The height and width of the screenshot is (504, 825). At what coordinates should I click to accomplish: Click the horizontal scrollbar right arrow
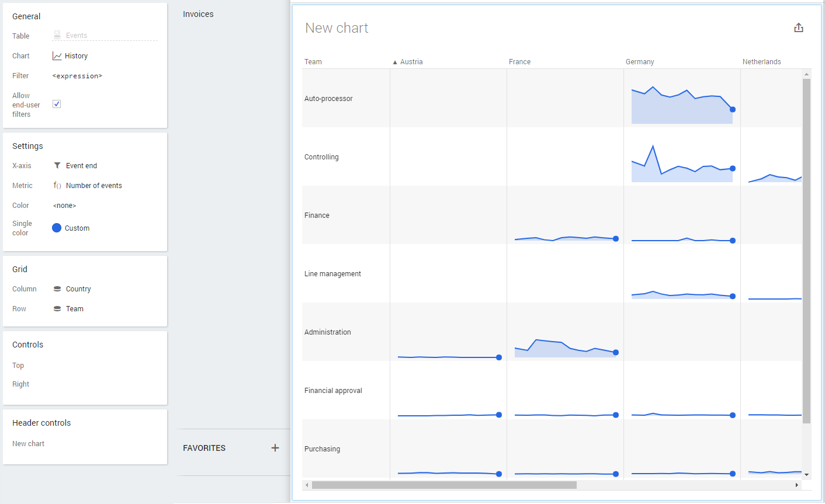tap(796, 485)
